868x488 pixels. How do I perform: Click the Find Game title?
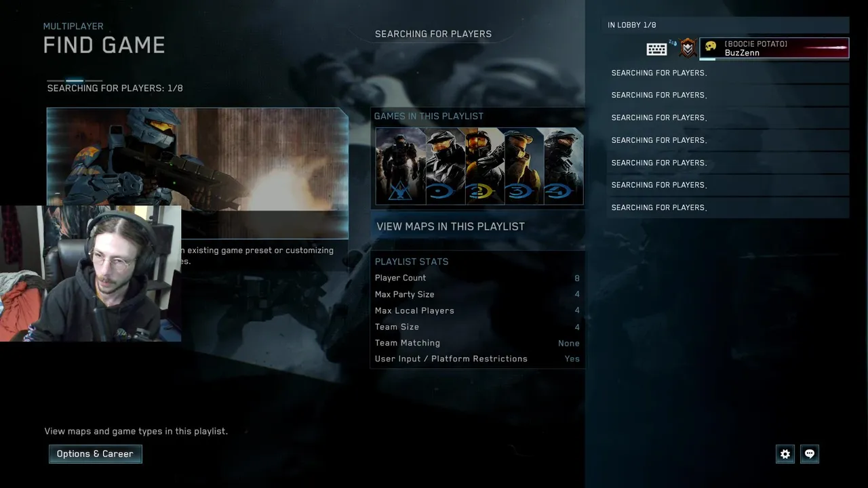[x=104, y=45]
